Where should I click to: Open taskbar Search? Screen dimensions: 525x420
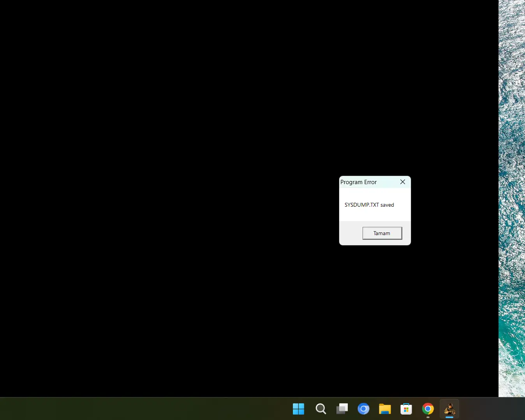tap(321, 409)
